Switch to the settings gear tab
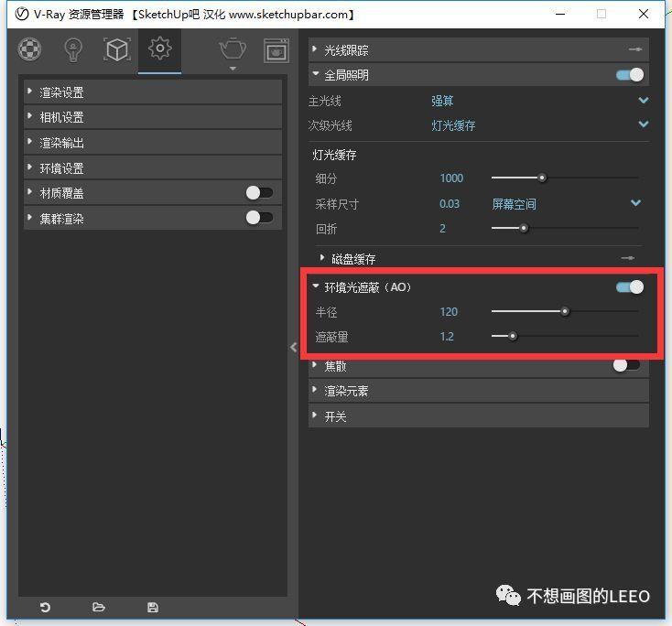 pyautogui.click(x=160, y=48)
